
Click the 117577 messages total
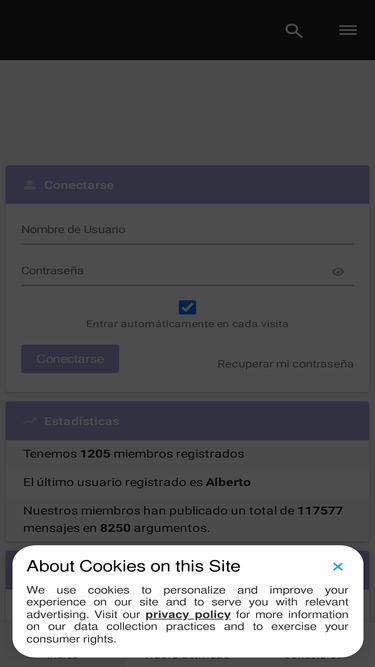coord(320,510)
